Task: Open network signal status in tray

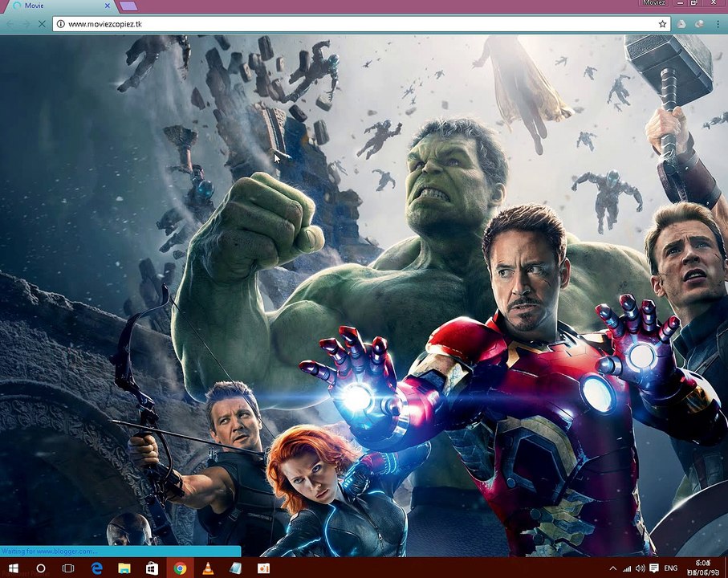Action: [x=627, y=568]
